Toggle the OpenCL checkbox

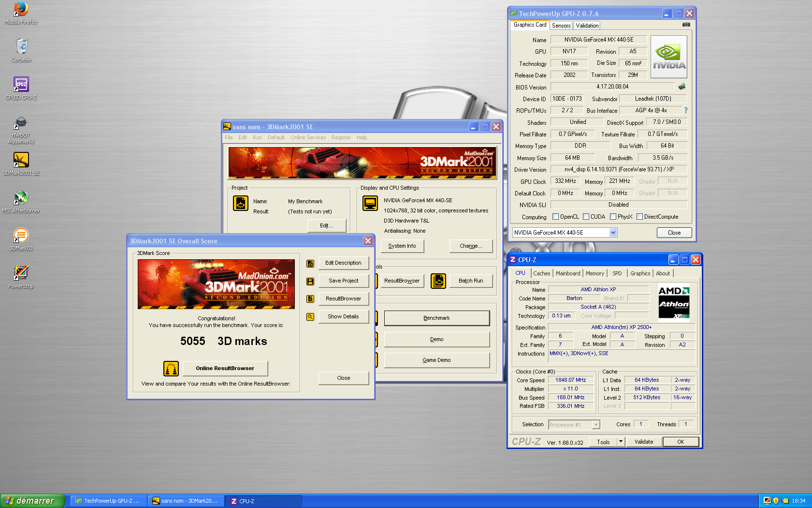point(555,217)
